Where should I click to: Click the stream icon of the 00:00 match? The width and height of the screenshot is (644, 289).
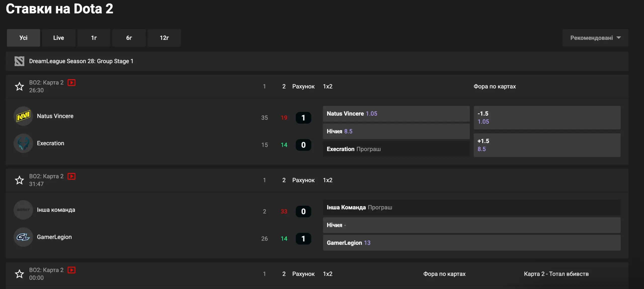72,270
